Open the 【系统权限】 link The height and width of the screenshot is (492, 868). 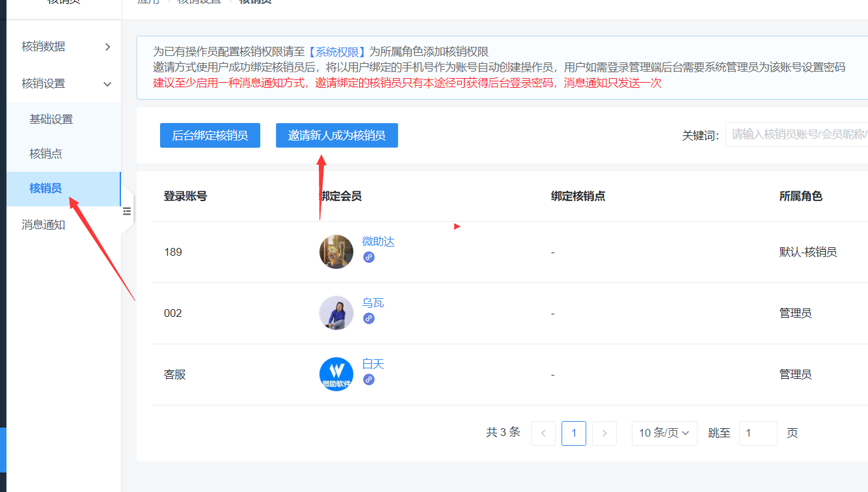coord(338,52)
